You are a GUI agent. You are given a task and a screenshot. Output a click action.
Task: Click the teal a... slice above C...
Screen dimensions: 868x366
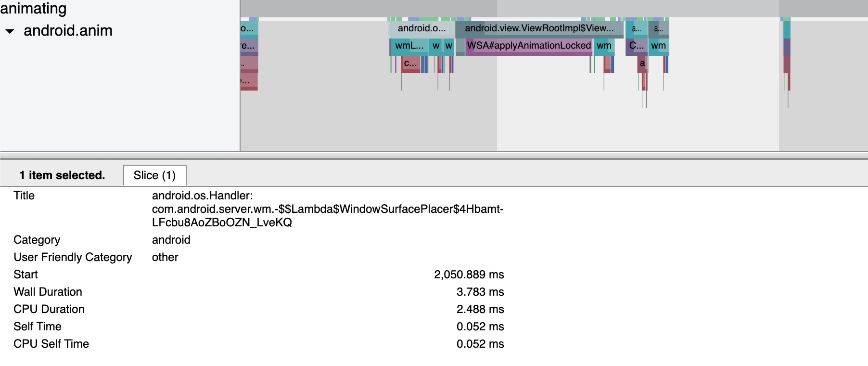tap(637, 28)
